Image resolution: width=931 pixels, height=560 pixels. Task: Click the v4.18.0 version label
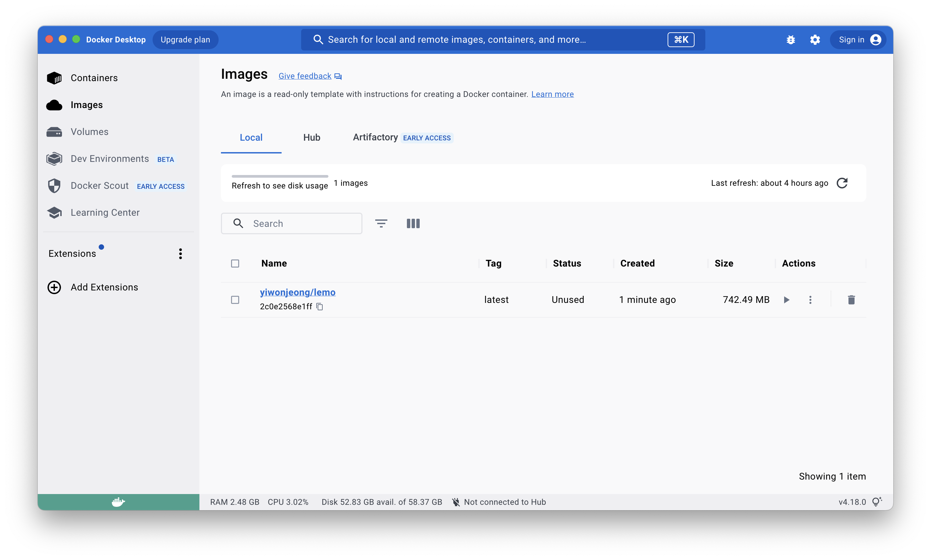852,502
